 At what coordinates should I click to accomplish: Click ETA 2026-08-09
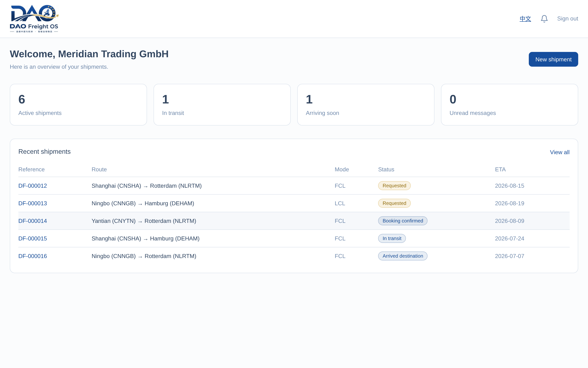coord(510,221)
